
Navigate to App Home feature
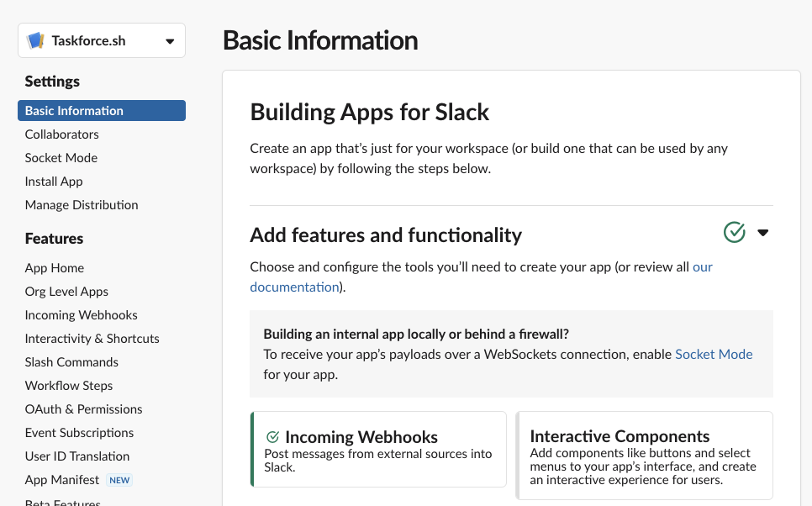(55, 268)
